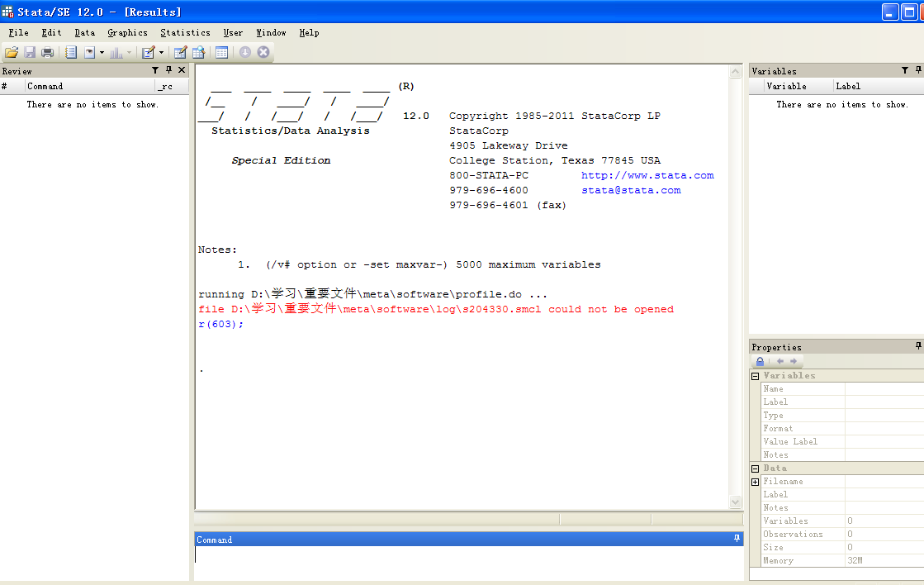This screenshot has width=924, height=585.
Task: Click the Break toolbar icon
Action: tap(263, 53)
